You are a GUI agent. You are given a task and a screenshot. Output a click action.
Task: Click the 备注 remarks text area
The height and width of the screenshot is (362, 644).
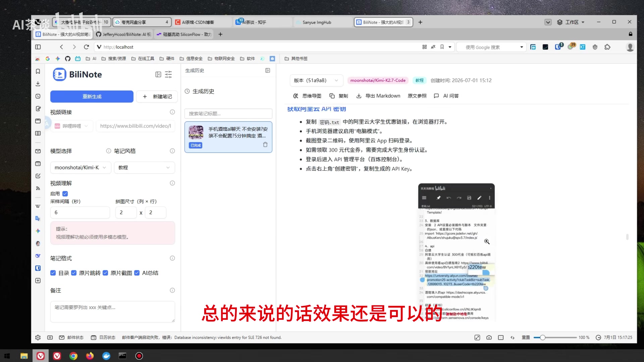click(x=113, y=312)
